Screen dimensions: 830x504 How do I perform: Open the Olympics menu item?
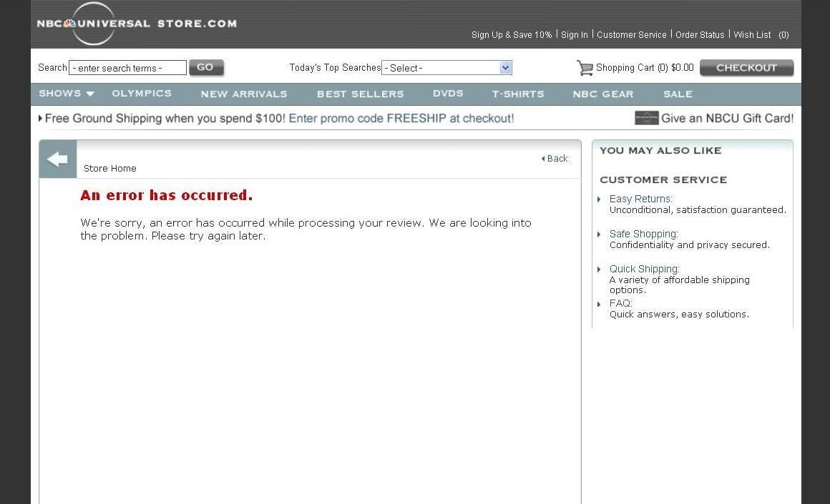tap(142, 94)
